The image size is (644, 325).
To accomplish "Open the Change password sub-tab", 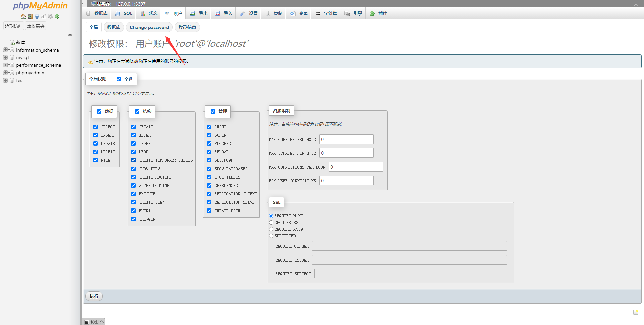I will point(150,27).
